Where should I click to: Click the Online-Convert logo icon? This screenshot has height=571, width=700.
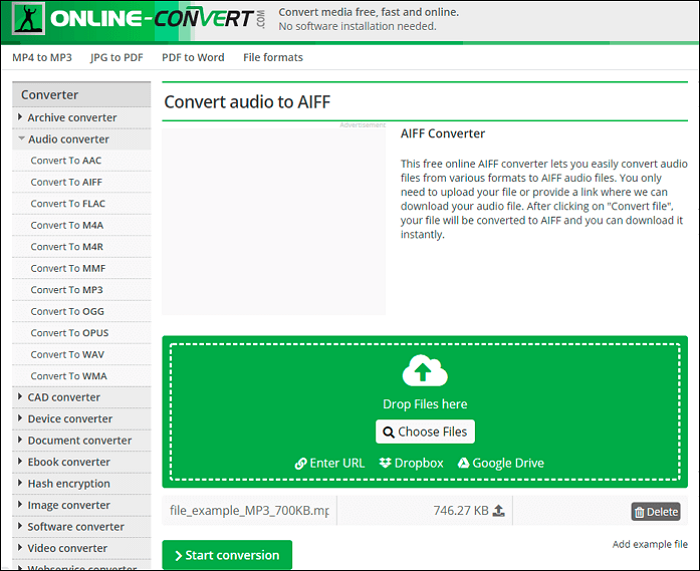point(26,20)
